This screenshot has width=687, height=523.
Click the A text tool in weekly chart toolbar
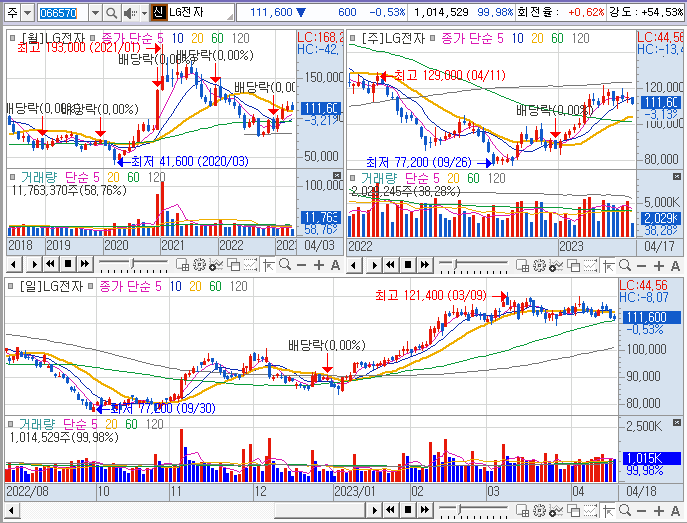pos(675,266)
